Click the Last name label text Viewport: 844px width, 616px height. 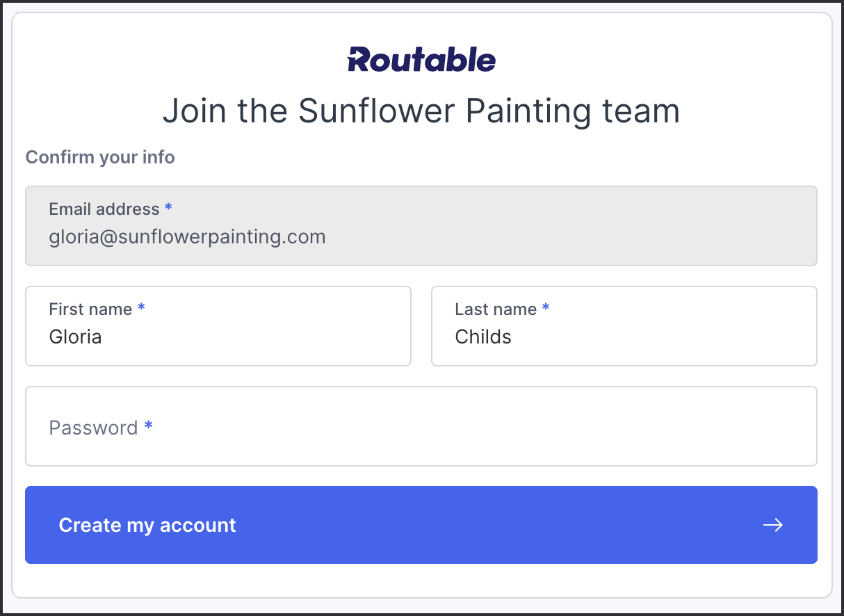point(496,309)
